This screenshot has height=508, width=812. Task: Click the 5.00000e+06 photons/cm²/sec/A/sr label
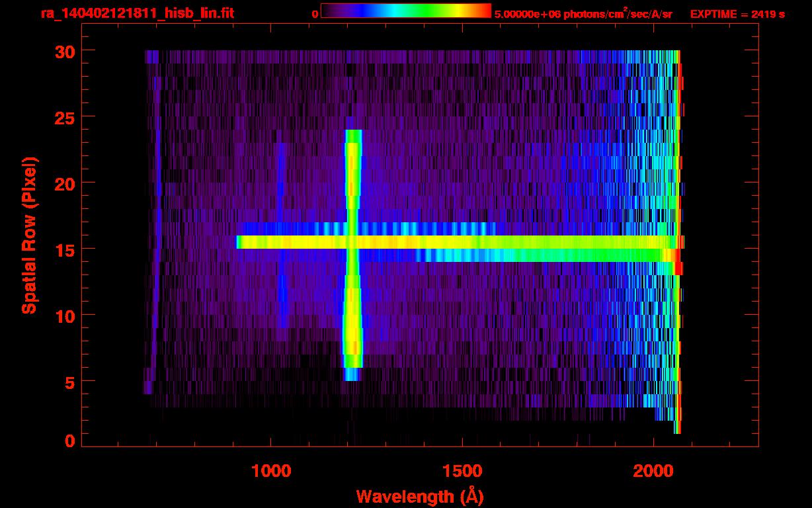click(583, 13)
